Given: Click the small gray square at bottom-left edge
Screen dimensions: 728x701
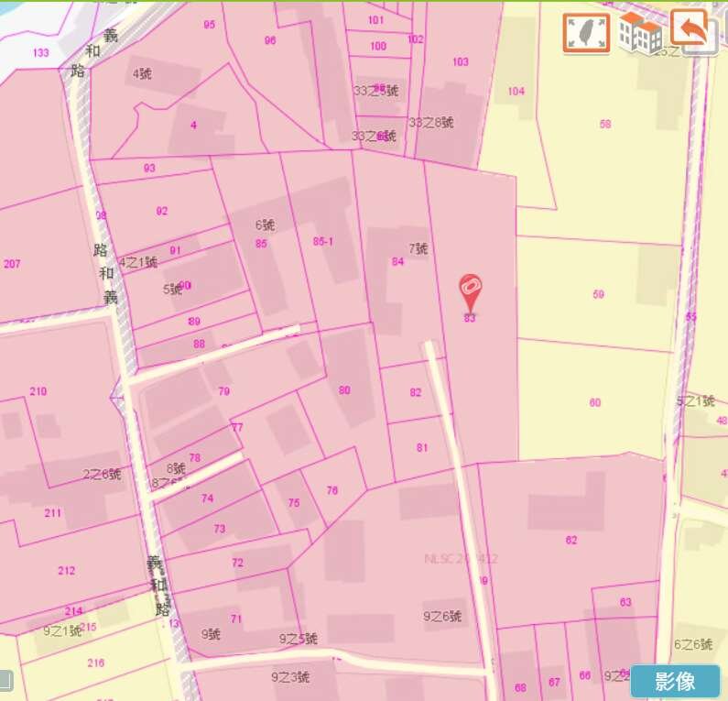Looking at the screenshot, I should point(5,679).
